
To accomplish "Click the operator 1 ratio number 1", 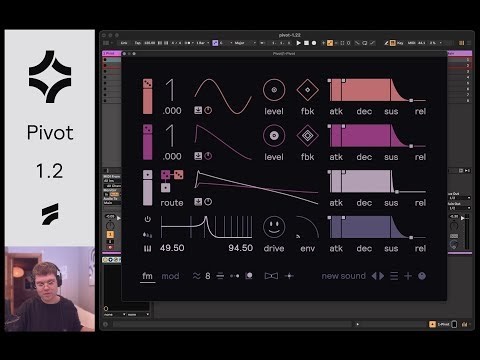I will (171, 90).
